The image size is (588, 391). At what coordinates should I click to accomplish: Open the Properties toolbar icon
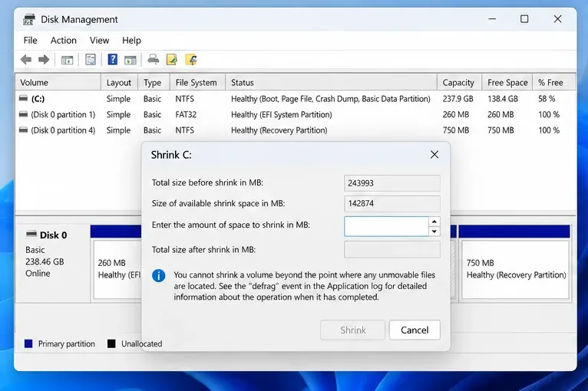point(91,60)
